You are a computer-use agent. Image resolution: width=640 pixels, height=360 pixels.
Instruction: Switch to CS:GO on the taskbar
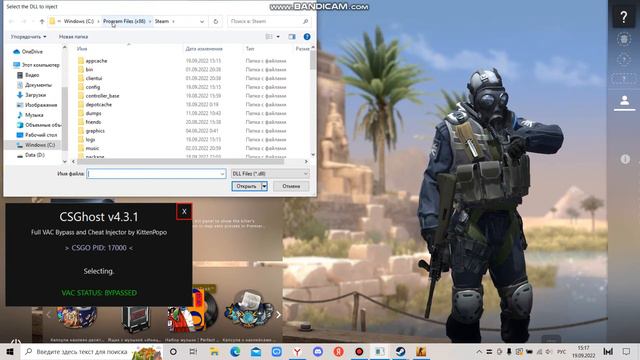(x=421, y=351)
